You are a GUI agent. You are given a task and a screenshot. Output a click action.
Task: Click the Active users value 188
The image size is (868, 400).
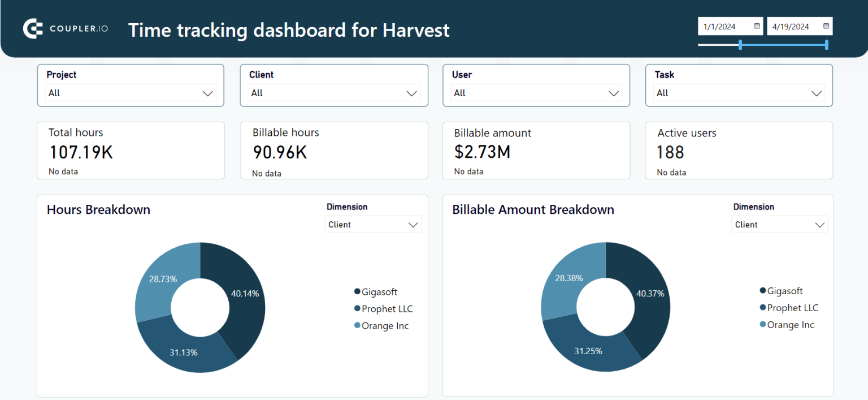pyautogui.click(x=670, y=152)
